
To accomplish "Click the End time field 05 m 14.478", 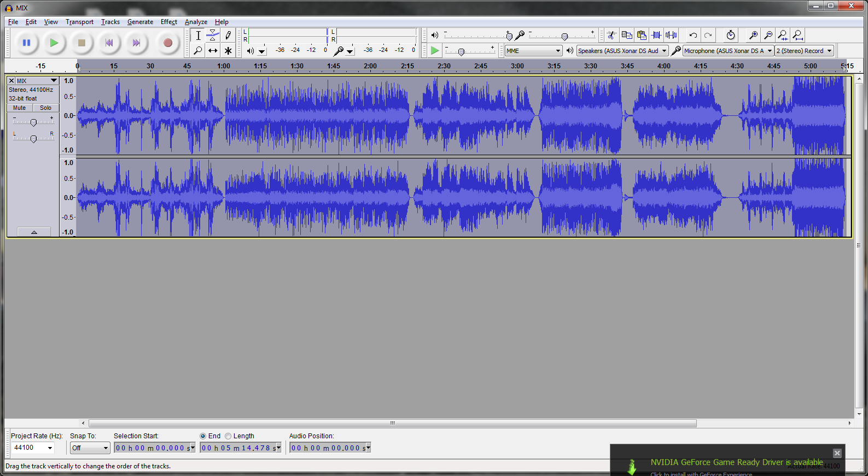I will coord(241,448).
